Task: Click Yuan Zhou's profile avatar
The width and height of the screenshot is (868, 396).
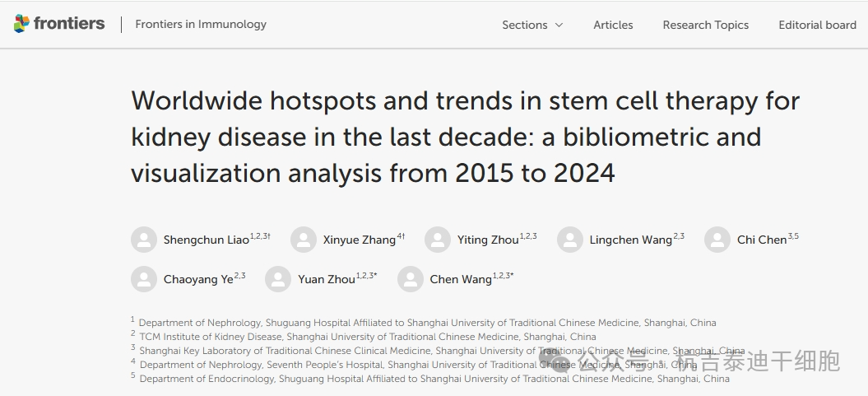Action: pyautogui.click(x=278, y=279)
